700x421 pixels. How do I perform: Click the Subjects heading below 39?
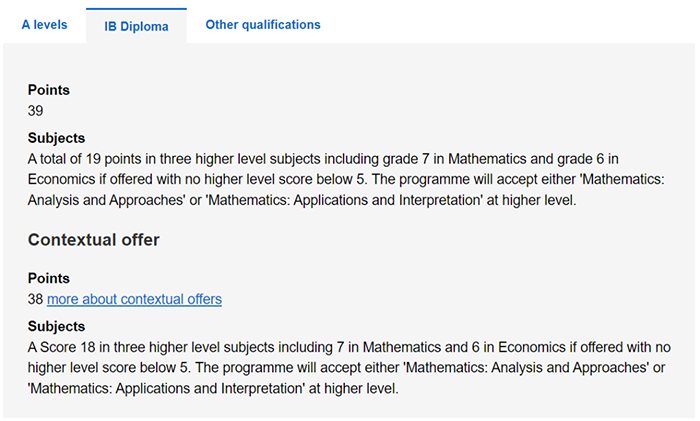[x=56, y=138]
